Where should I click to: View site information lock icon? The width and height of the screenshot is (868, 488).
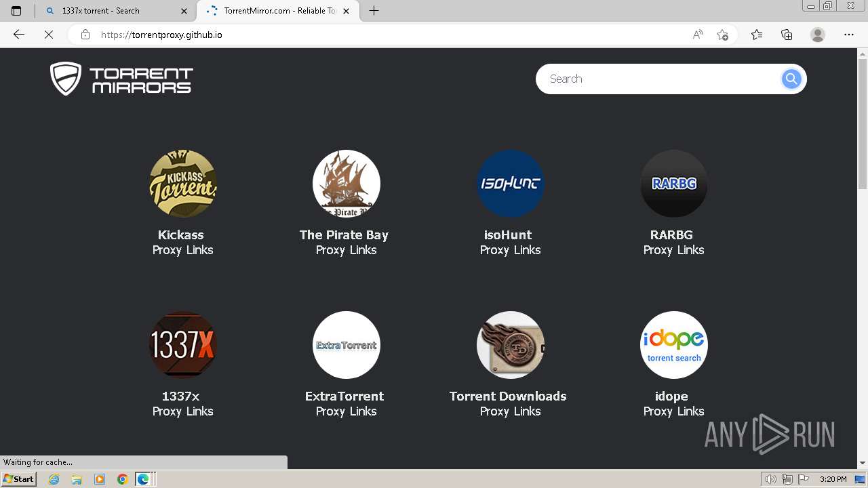[x=85, y=35]
